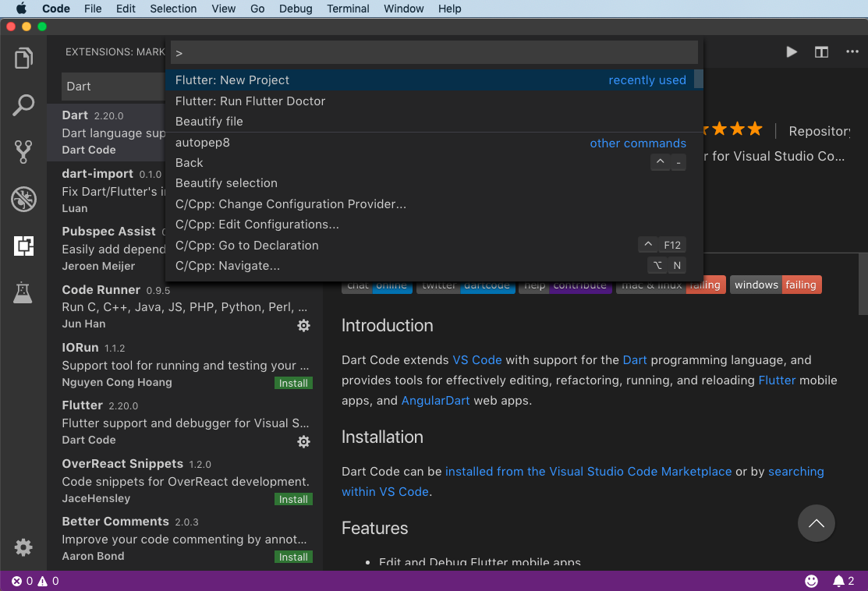The height and width of the screenshot is (591, 868).
Task: Select the Flutter extension in list
Action: click(185, 423)
